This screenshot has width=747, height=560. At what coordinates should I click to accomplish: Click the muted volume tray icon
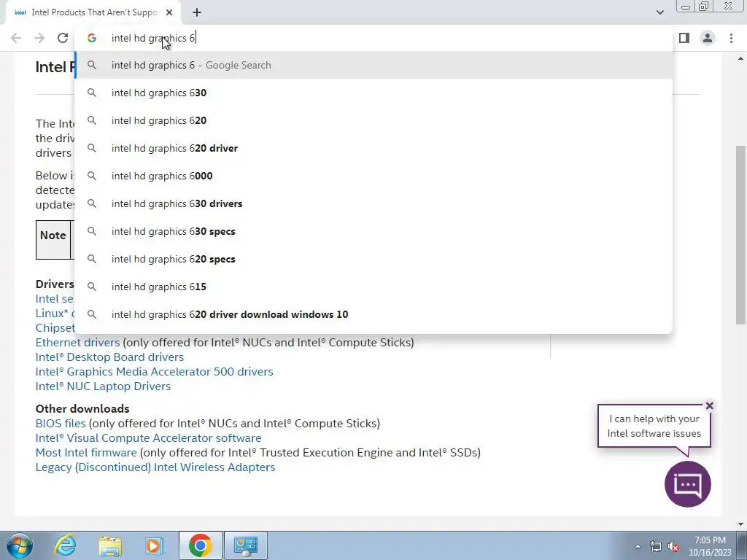pos(673,546)
